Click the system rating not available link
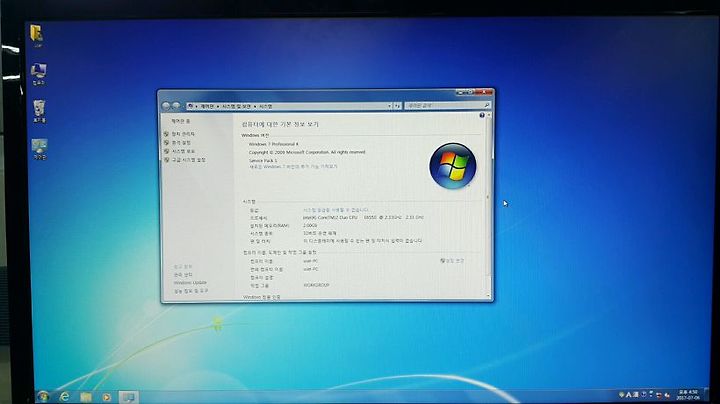This screenshot has height=404, width=720. (335, 210)
